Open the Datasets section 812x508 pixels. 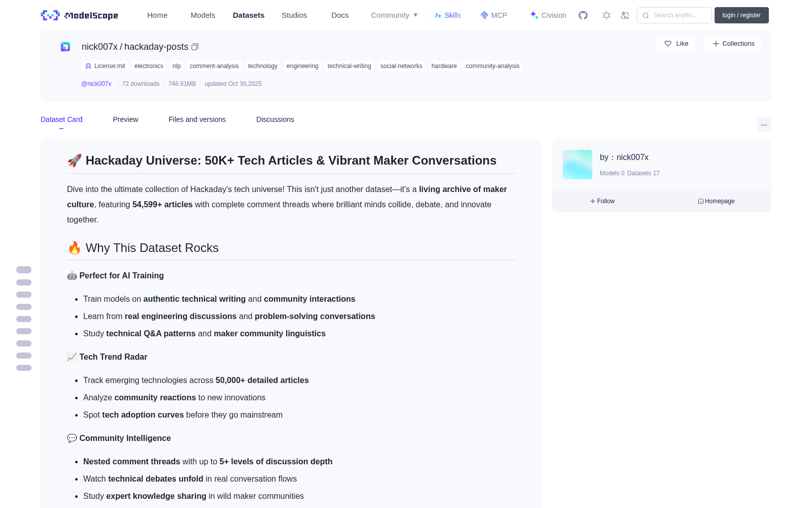[249, 15]
